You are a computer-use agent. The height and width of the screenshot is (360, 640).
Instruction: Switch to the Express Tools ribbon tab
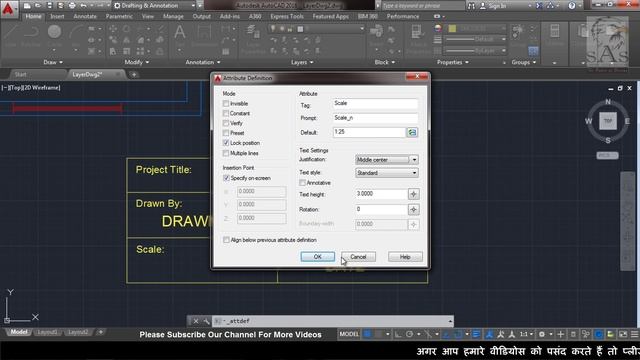pos(287,16)
